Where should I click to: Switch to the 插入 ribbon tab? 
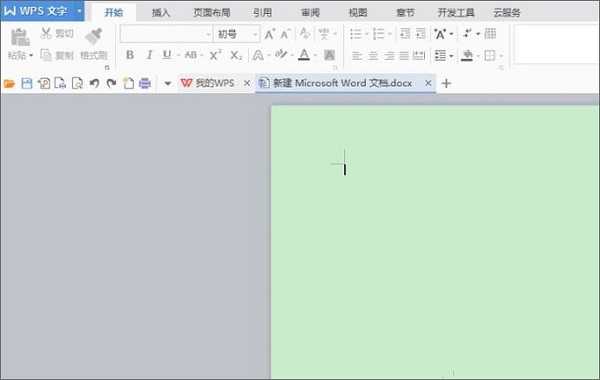point(161,13)
